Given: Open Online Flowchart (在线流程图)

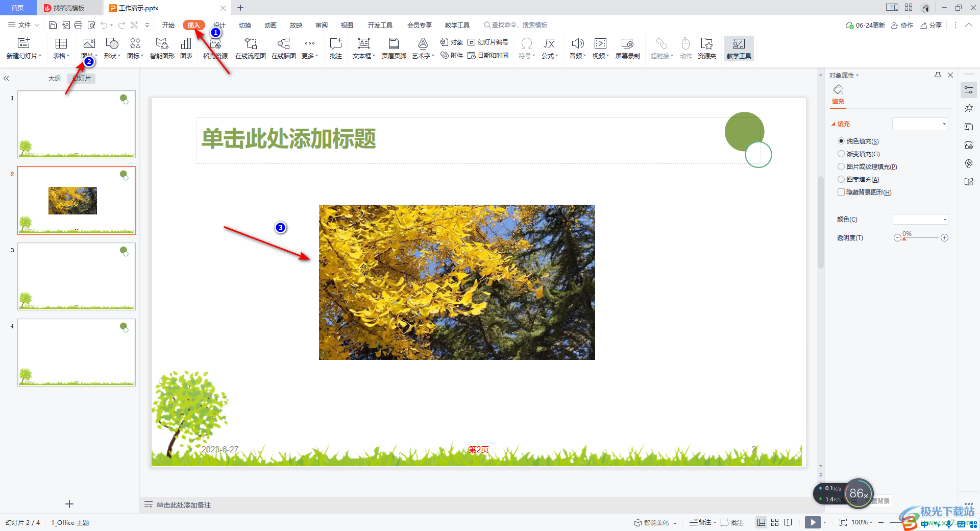Looking at the screenshot, I should coord(250,49).
